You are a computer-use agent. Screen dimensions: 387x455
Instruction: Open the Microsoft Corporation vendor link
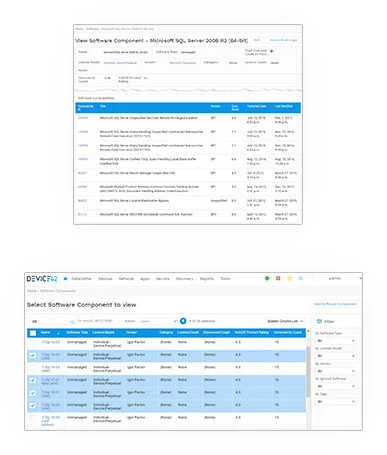tap(182, 63)
